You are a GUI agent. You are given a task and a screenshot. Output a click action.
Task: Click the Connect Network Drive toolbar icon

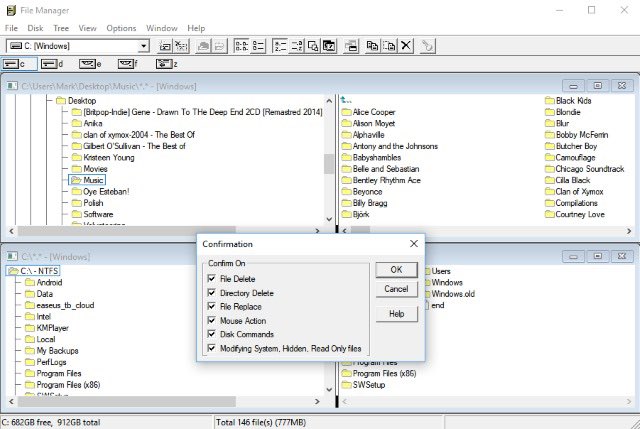[x=165, y=46]
